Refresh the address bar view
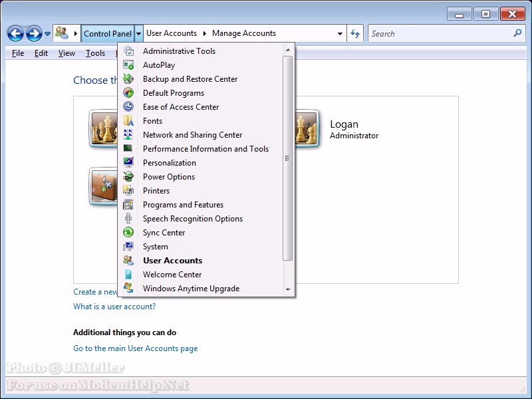 (355, 33)
